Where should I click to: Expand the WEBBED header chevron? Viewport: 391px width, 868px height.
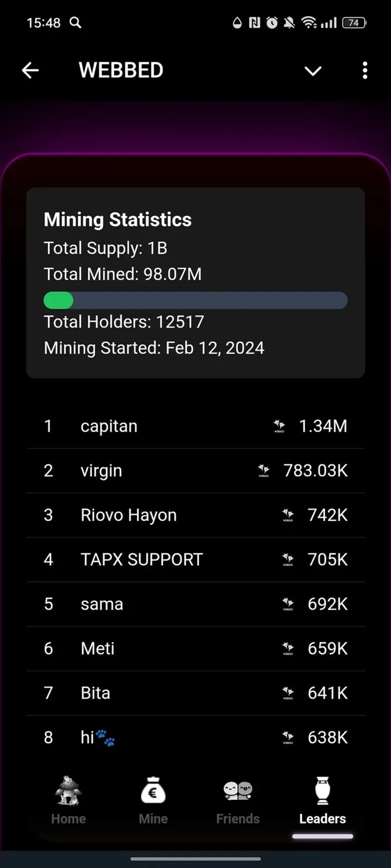pyautogui.click(x=313, y=71)
